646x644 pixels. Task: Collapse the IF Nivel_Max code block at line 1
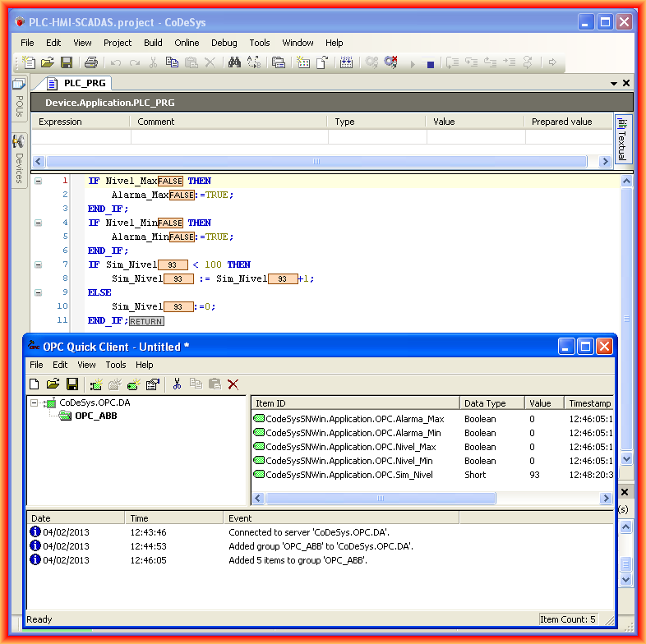point(38,181)
